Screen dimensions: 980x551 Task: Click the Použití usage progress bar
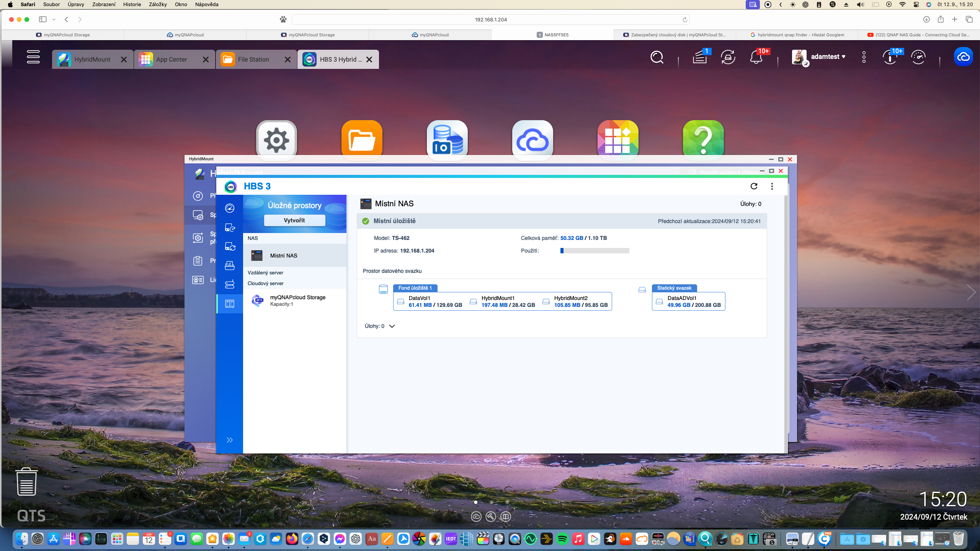point(595,251)
